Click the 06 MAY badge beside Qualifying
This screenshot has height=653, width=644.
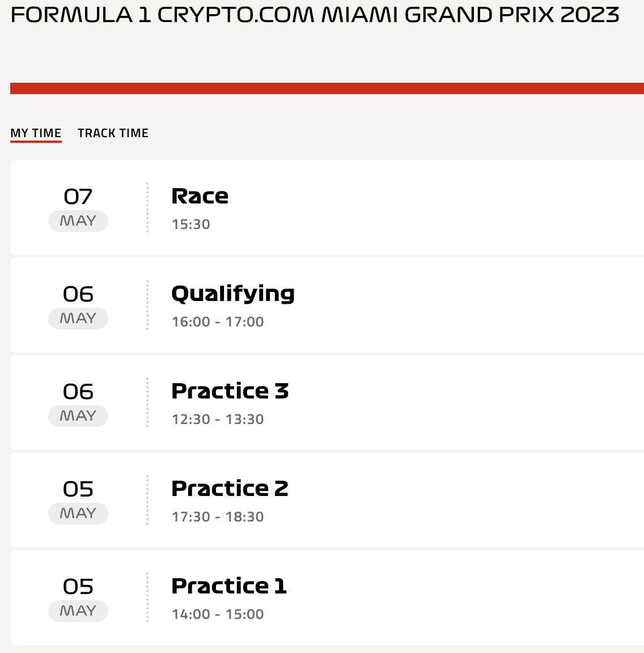point(78,306)
